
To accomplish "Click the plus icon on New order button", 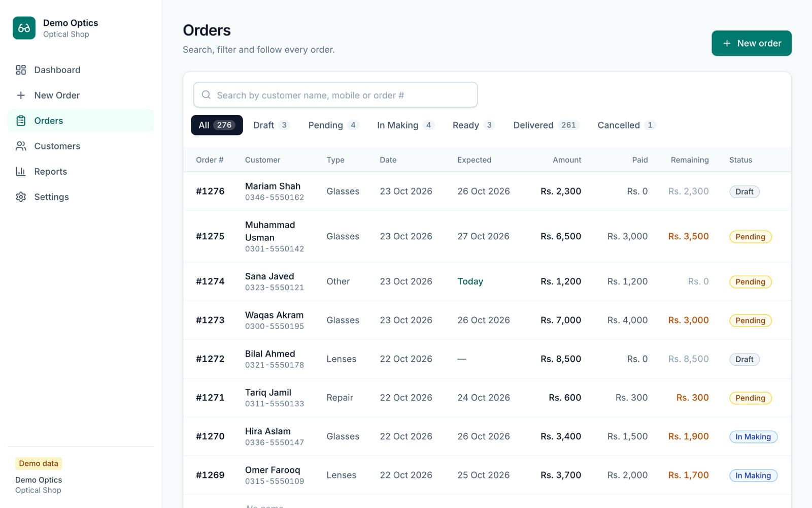I will 727,43.
